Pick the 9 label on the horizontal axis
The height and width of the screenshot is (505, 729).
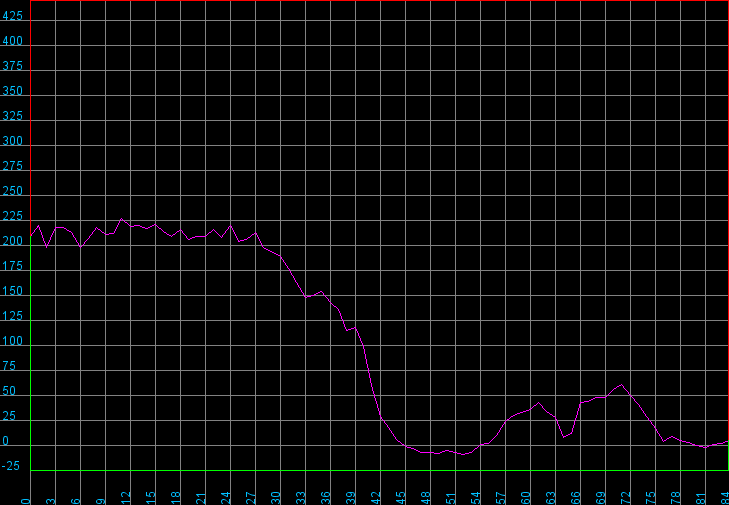click(x=101, y=501)
